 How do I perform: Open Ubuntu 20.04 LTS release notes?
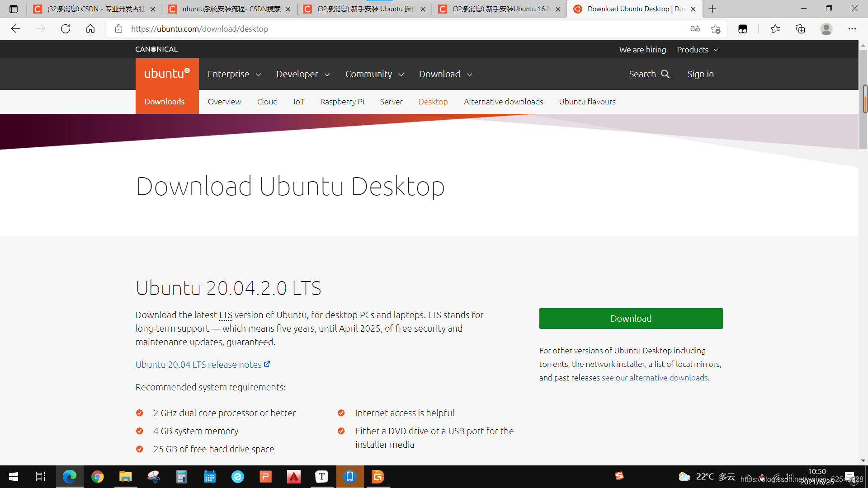[x=203, y=365]
